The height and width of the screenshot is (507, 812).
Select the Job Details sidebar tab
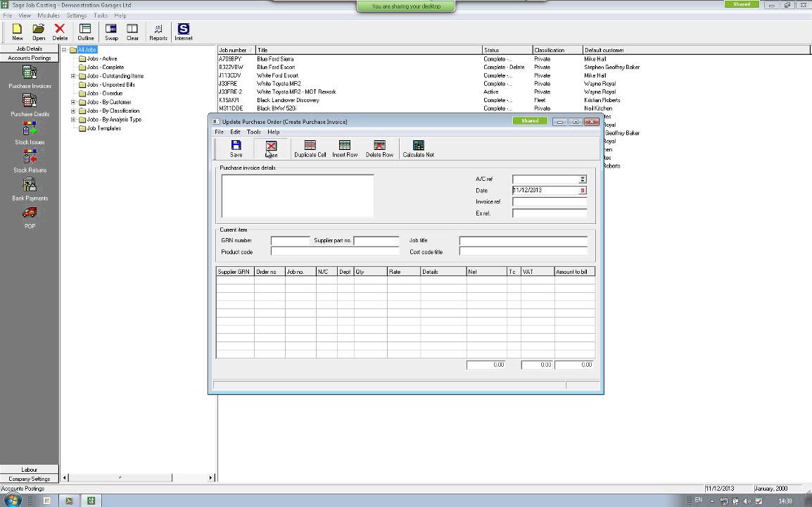(x=30, y=49)
